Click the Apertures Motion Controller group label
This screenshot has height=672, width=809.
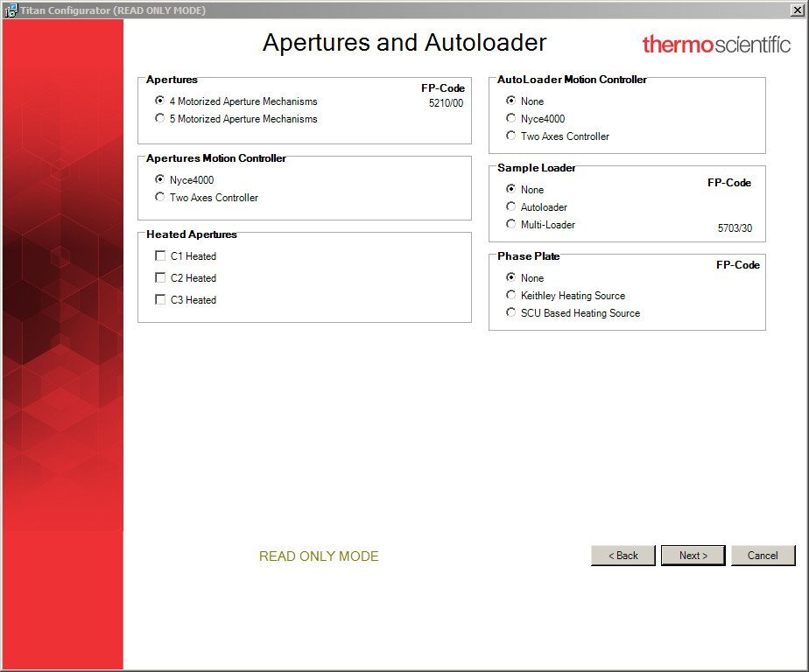coord(216,157)
